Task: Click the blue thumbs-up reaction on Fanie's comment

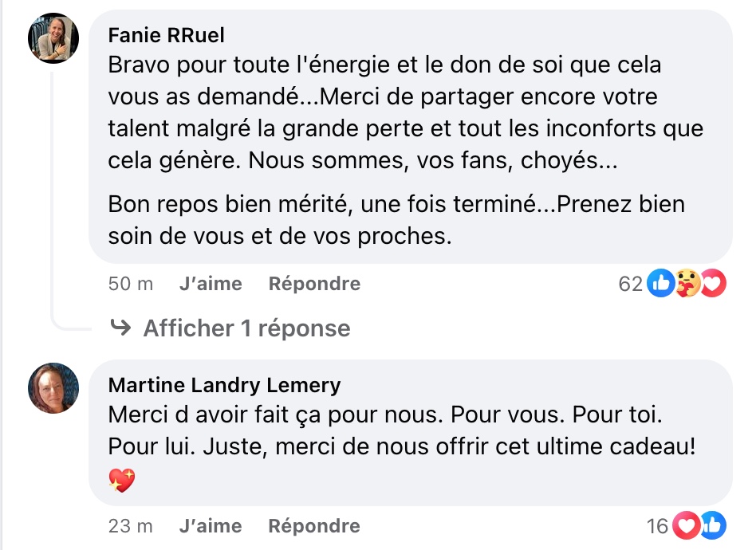Action: click(x=660, y=283)
